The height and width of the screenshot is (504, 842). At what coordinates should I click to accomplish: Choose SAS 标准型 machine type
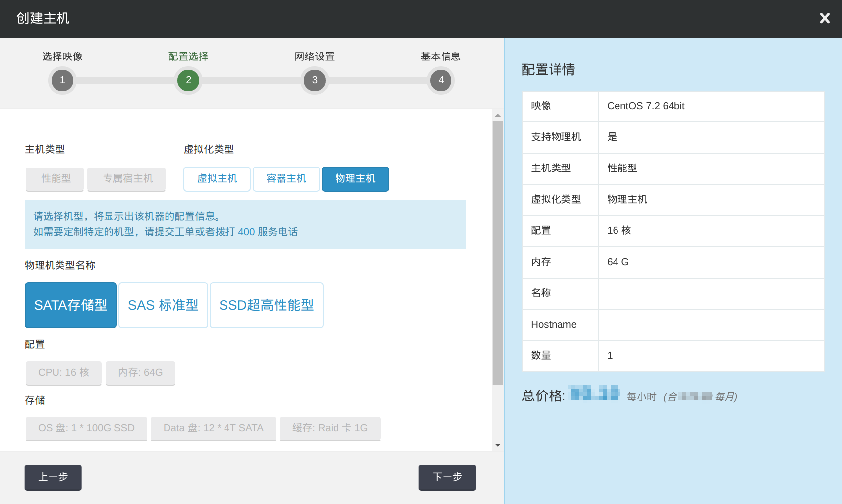click(x=163, y=305)
